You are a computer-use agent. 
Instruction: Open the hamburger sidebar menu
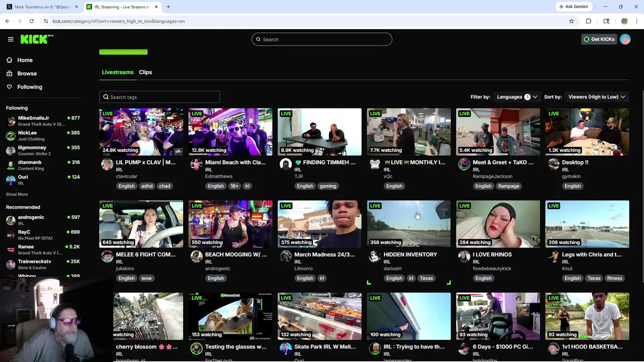tap(11, 39)
